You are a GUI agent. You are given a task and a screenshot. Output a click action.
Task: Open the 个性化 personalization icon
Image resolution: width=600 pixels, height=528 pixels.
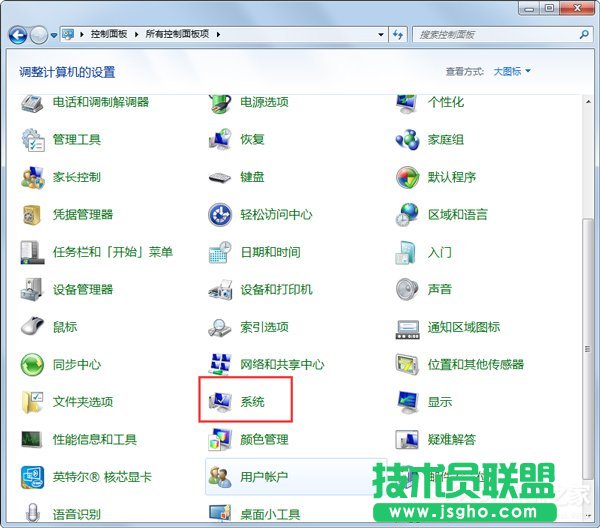(x=407, y=103)
